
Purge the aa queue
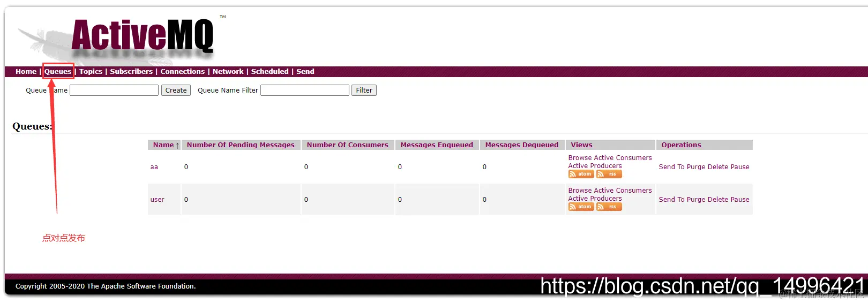pyautogui.click(x=696, y=167)
